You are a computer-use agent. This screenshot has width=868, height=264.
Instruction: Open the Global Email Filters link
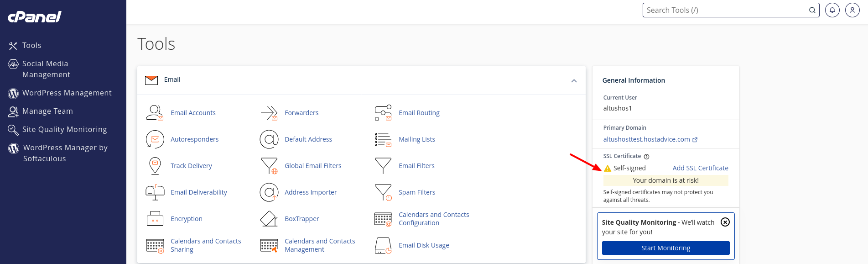[313, 166]
